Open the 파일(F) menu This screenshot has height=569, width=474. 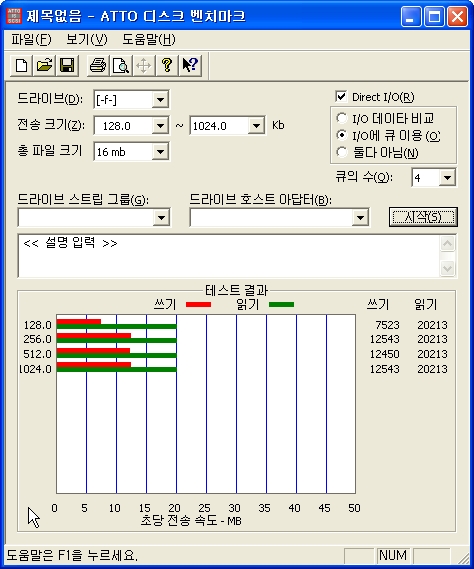(x=31, y=40)
